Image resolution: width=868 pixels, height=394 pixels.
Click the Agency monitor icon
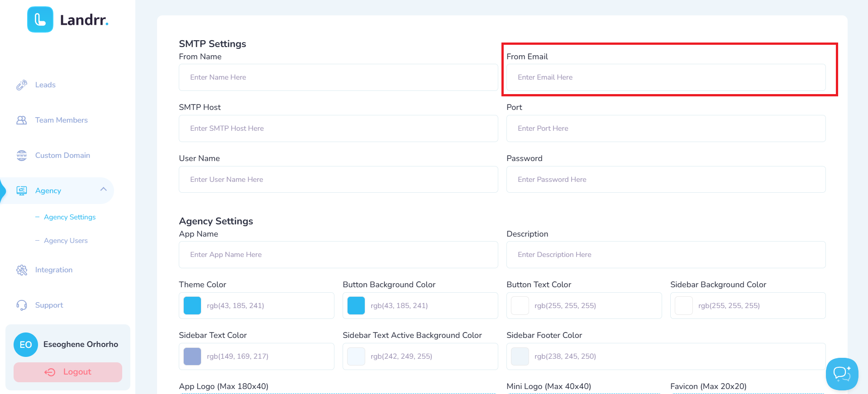click(22, 190)
